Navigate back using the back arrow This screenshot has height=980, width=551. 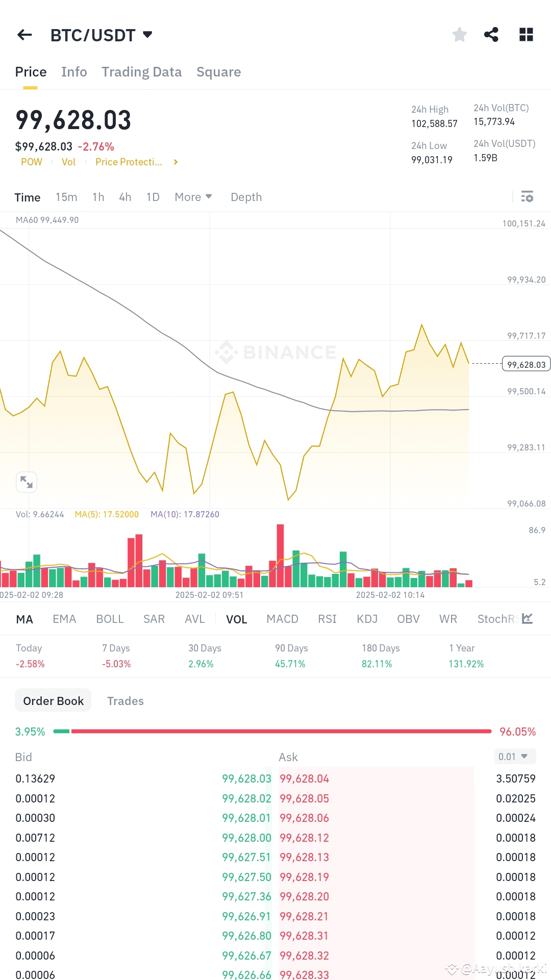pos(24,34)
